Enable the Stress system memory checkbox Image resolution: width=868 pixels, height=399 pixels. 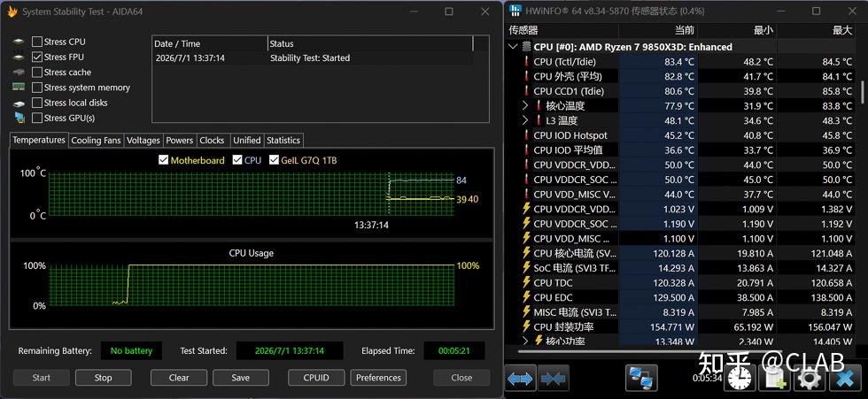pyautogui.click(x=37, y=88)
